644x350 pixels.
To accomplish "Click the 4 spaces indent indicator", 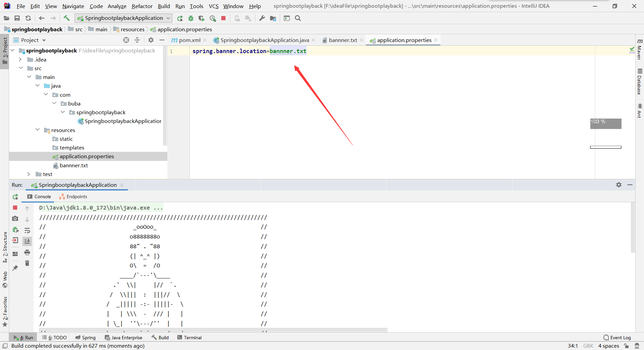I will point(608,346).
